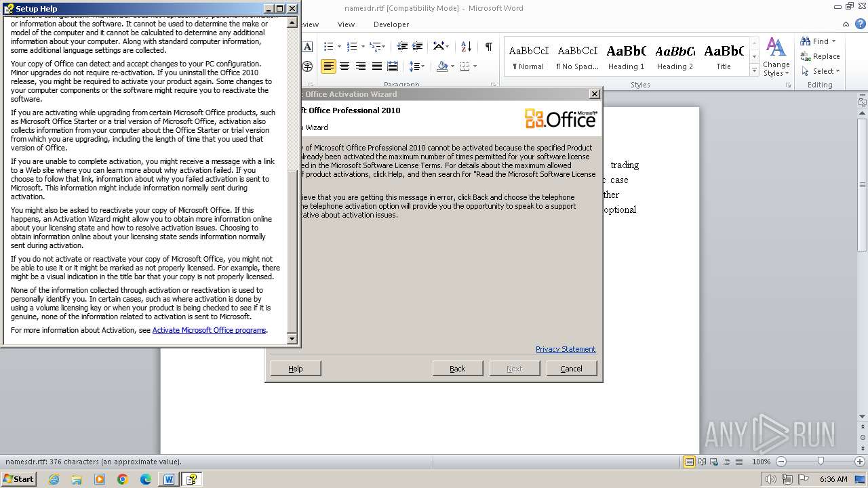The height and width of the screenshot is (488, 868).
Task: Click Help in Activation Wizard
Action: coord(296,369)
